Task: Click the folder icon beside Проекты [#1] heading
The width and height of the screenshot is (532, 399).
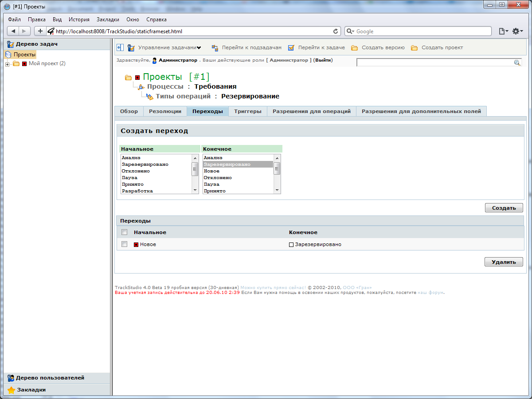Action: point(129,78)
